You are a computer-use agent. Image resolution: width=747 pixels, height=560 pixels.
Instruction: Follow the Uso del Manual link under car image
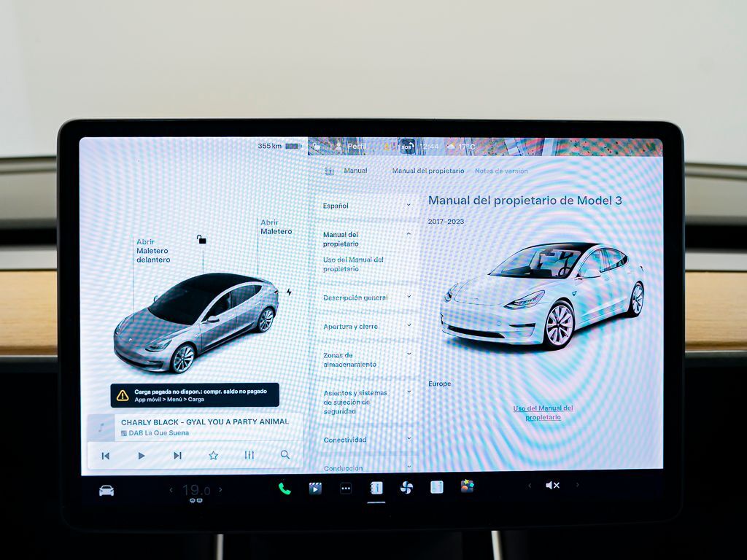[543, 413]
